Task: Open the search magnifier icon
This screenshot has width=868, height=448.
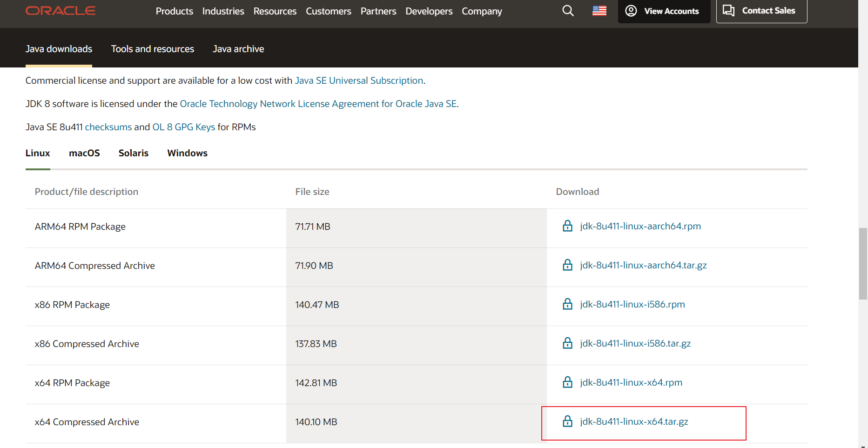Action: (x=568, y=11)
